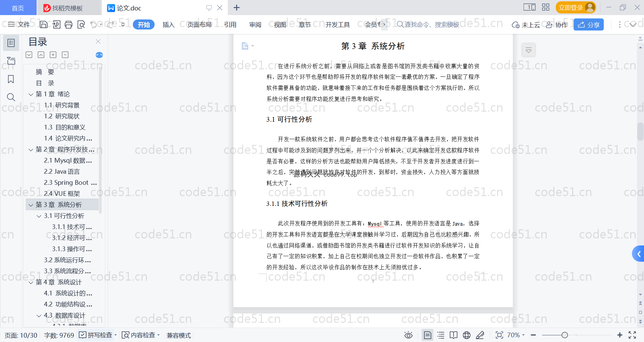Click zoom out minus button
Image resolution: width=644 pixels, height=342 pixels.
pos(533,335)
